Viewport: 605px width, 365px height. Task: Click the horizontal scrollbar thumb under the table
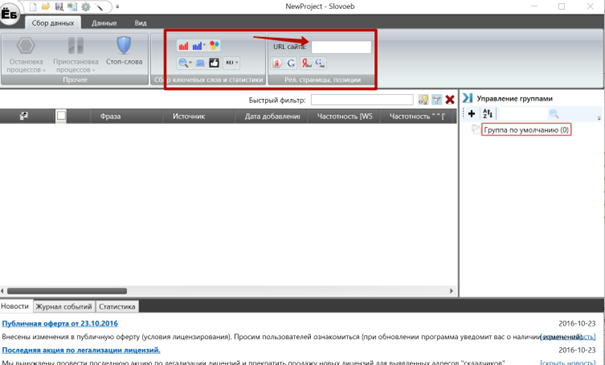[67, 291]
